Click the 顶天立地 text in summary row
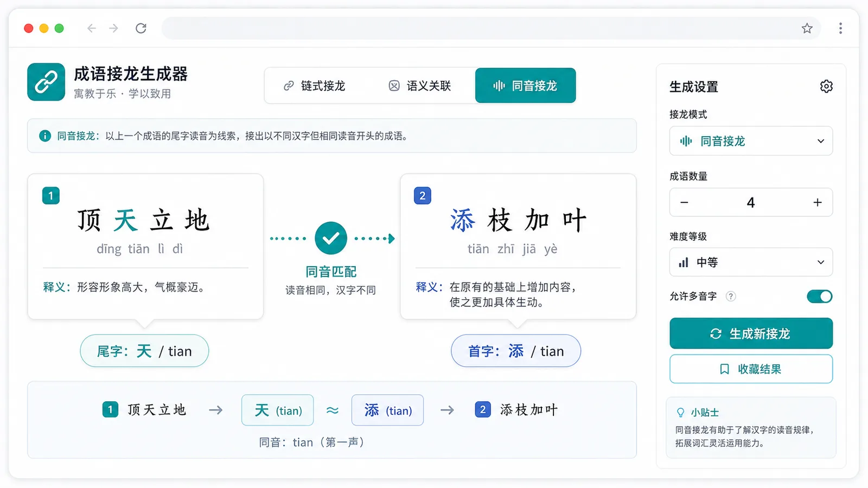This screenshot has width=868, height=488. point(157,410)
